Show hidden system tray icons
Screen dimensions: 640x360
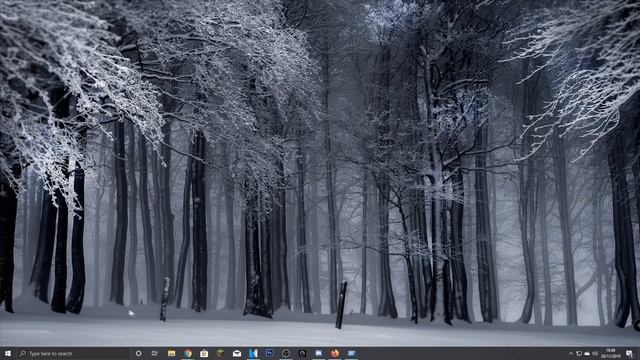tap(571, 353)
